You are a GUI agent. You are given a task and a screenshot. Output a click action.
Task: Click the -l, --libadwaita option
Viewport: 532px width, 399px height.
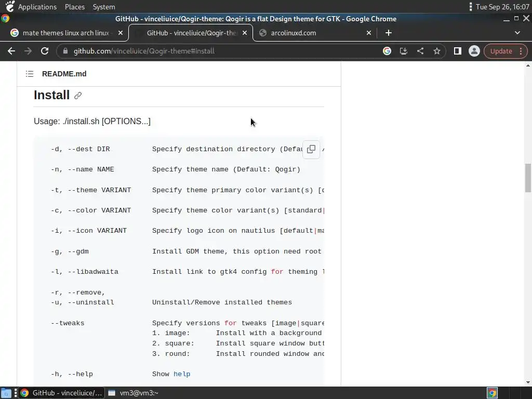point(85,272)
